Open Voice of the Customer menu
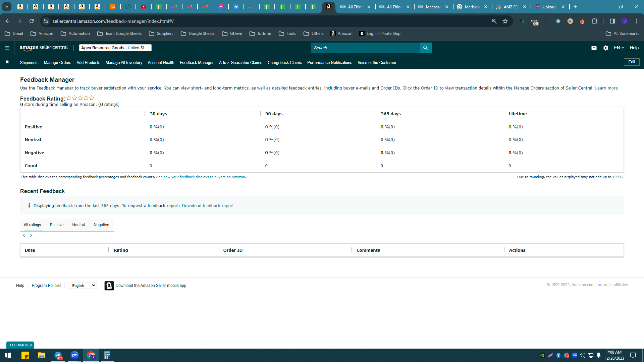Screen dimensions: 644x362 (377, 63)
